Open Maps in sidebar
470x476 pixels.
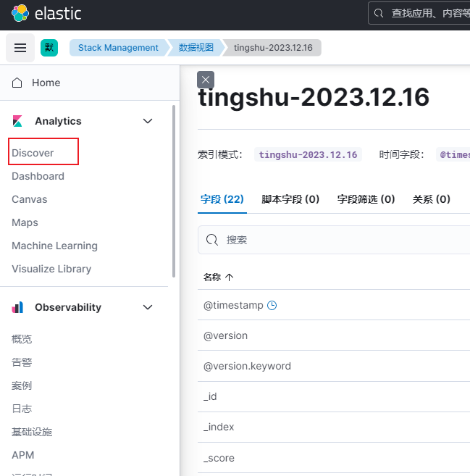coord(25,222)
